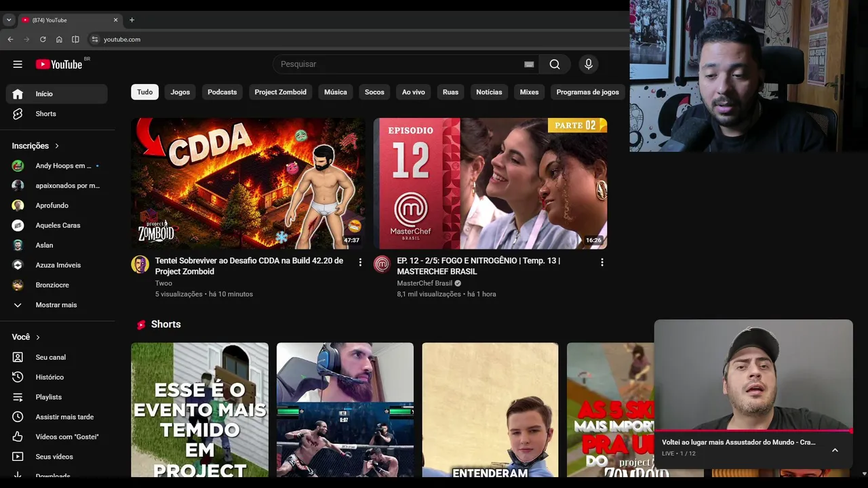Open the on-screen keyboard icon in search box
868x488 pixels.
point(529,64)
